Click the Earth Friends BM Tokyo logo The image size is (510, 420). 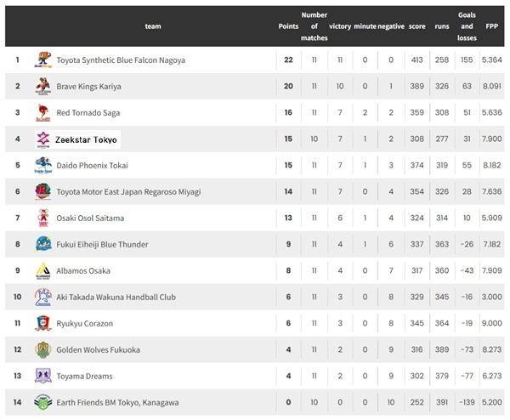pyautogui.click(x=43, y=402)
